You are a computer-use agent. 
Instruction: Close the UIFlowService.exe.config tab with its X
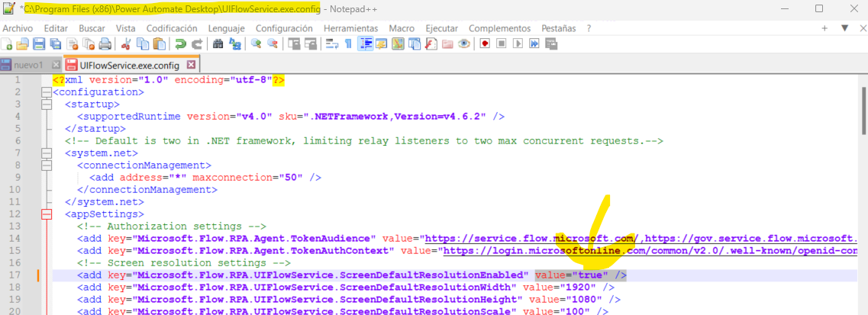pos(191,65)
